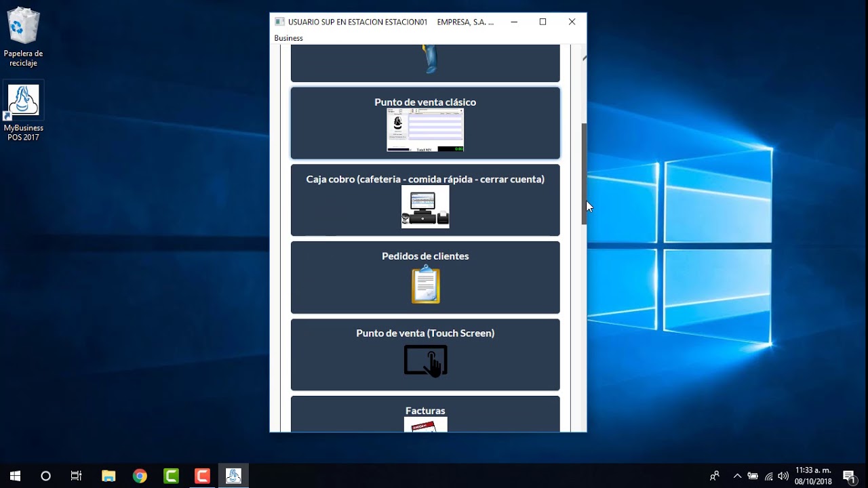
Task: Click the clipboard icon under Pedidos de clientes
Action: [426, 284]
